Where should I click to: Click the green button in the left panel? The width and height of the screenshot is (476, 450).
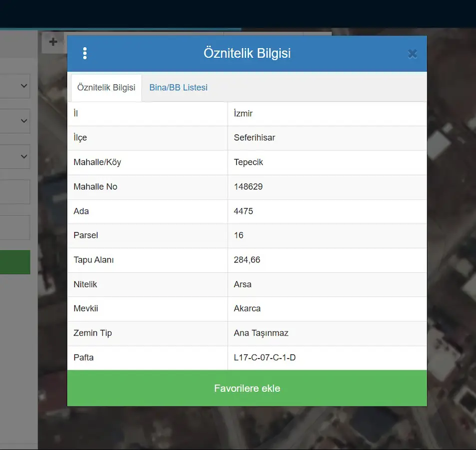15,262
